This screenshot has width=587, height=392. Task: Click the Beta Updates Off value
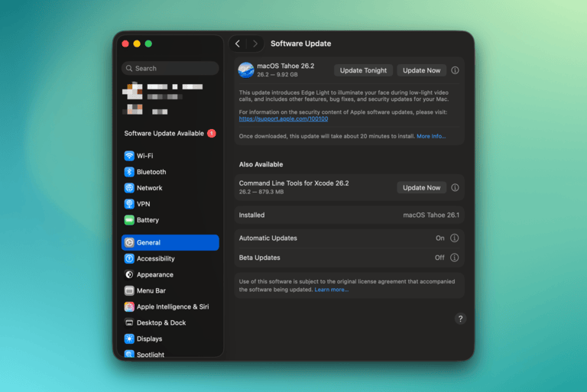439,258
